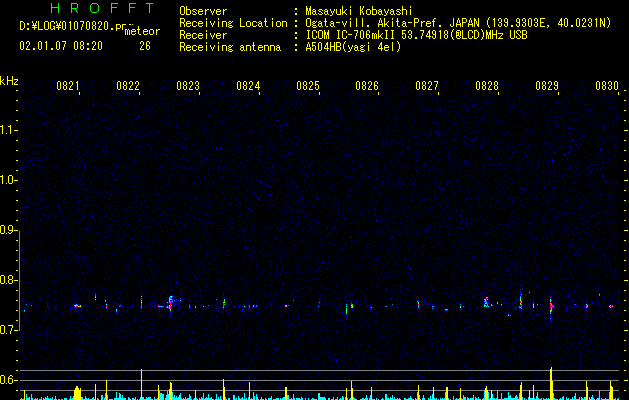Click the ICOM IC-706mkII receiver details

pyautogui.click(x=416, y=35)
